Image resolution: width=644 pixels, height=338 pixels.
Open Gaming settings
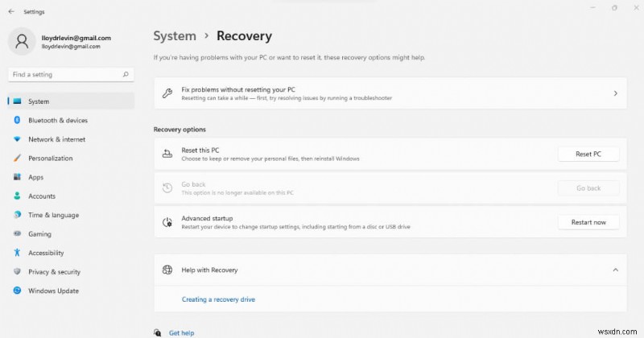71,233
